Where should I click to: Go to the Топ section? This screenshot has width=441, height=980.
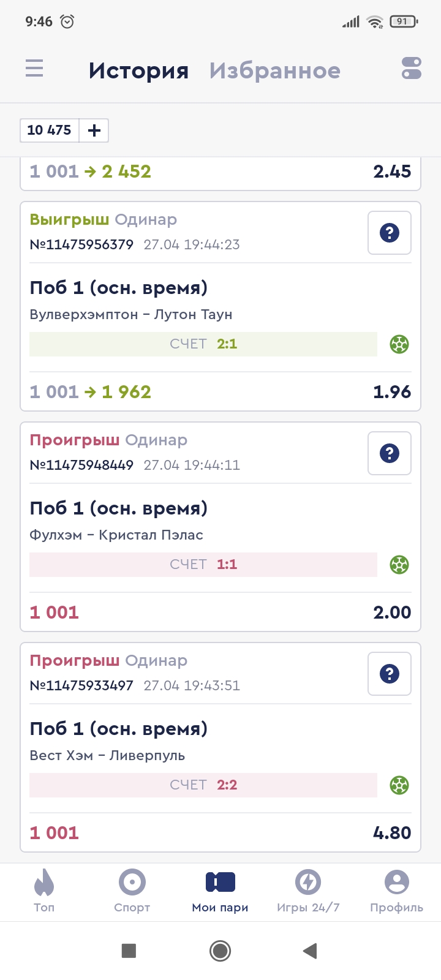[44, 891]
